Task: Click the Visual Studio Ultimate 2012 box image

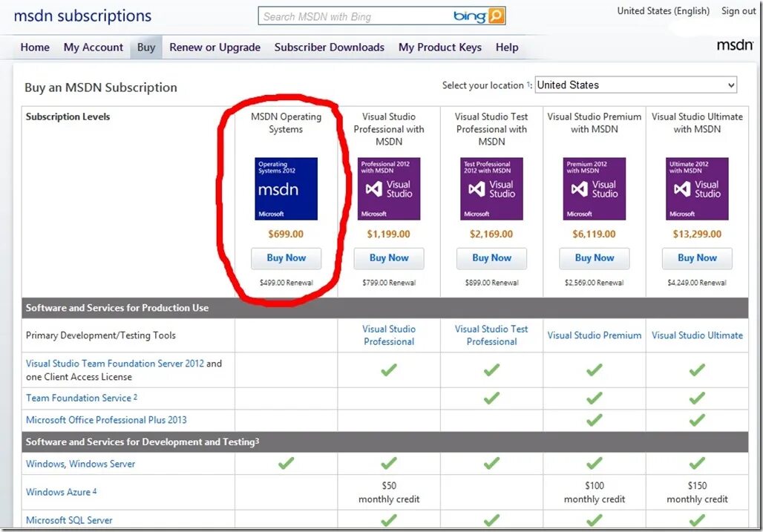Action: pyautogui.click(x=696, y=188)
